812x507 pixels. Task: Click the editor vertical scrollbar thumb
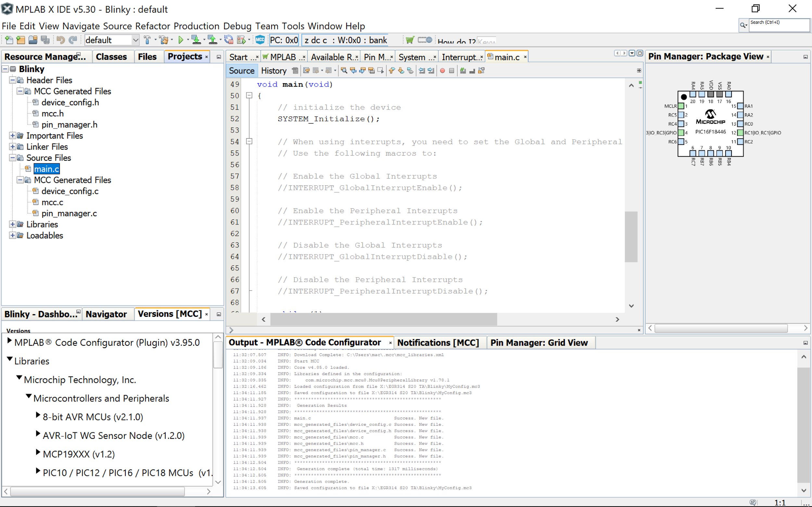(631, 237)
